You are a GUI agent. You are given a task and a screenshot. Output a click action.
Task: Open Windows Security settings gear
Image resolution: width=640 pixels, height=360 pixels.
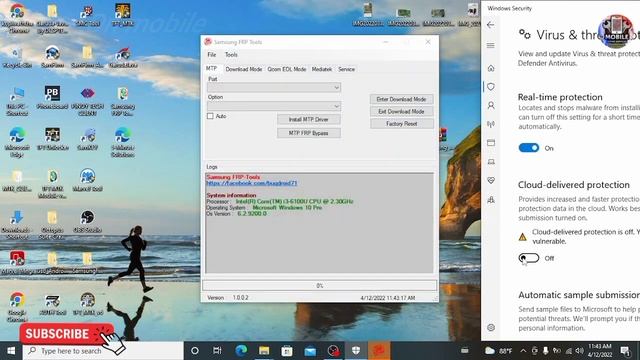tap(491, 327)
